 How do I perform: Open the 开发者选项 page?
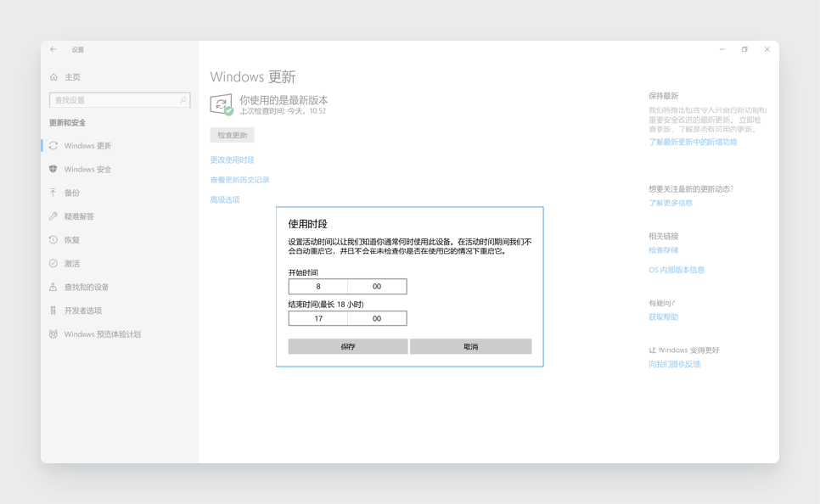coord(86,311)
